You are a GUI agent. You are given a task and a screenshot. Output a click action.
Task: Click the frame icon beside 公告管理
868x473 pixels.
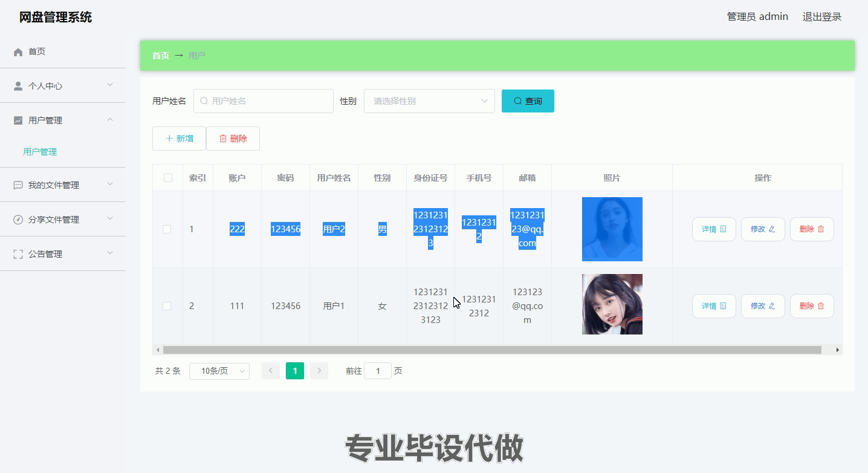[18, 254]
